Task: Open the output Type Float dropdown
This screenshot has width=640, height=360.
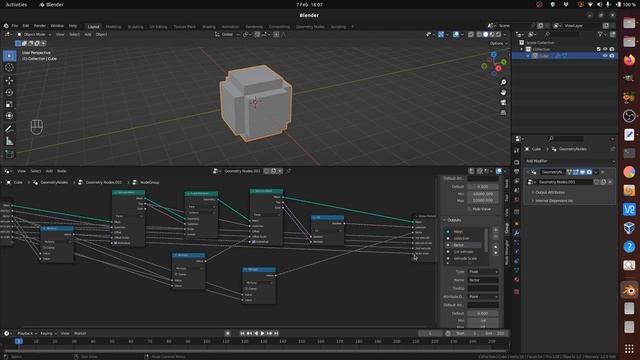Action: (x=483, y=271)
